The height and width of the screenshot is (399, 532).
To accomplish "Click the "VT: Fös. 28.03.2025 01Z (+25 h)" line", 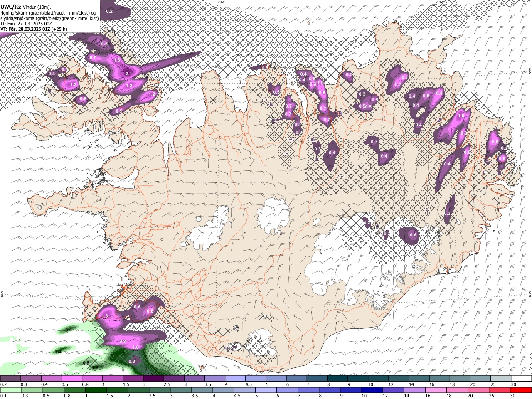I will click(x=34, y=29).
